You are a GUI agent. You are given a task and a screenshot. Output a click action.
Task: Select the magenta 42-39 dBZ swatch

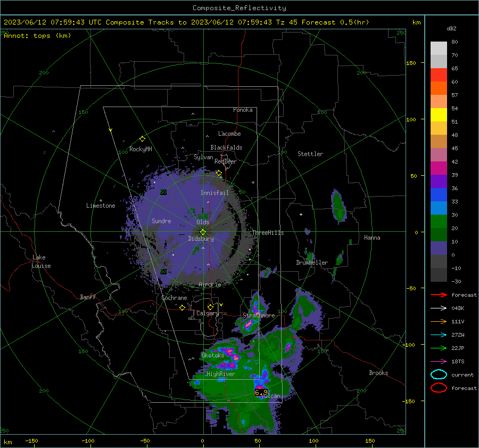(x=439, y=168)
